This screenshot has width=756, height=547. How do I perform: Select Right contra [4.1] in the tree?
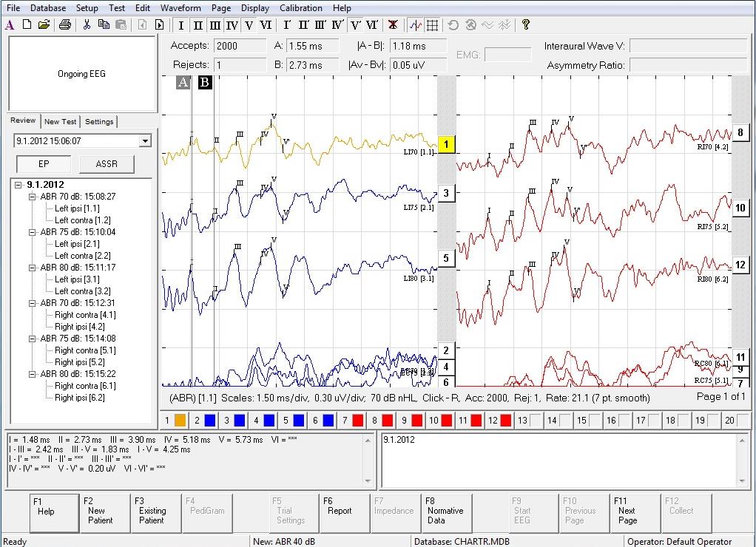point(85,315)
